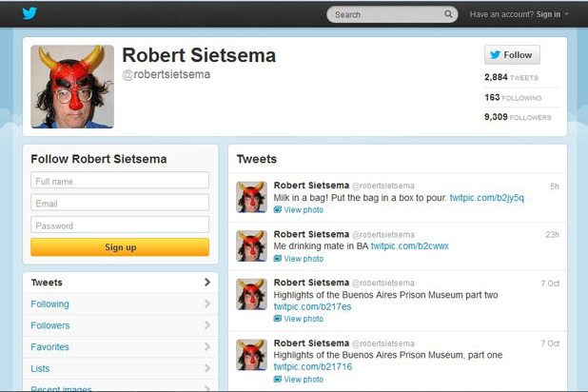View photo for Prison Museum part two tweet
588x392 pixels.
tap(304, 319)
